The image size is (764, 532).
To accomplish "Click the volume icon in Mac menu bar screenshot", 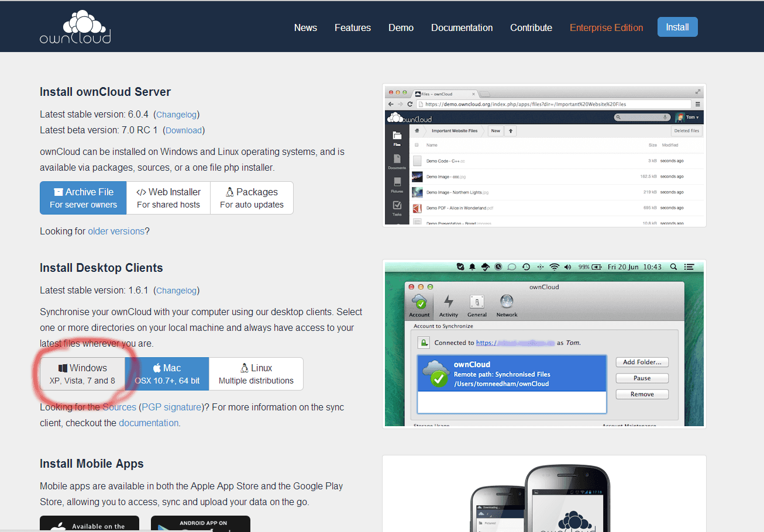I will coord(567,267).
